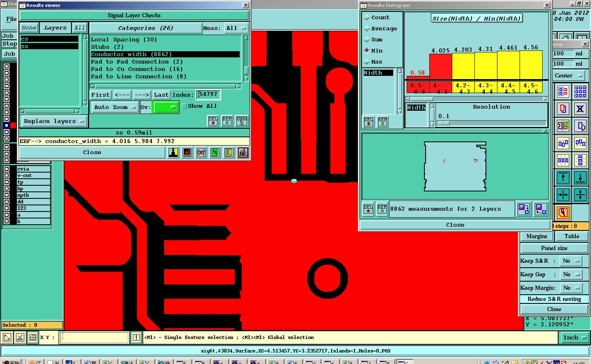The height and width of the screenshot is (364, 591).
Task: Toggle visibility box for layer tp
Action: tap(7, 182)
